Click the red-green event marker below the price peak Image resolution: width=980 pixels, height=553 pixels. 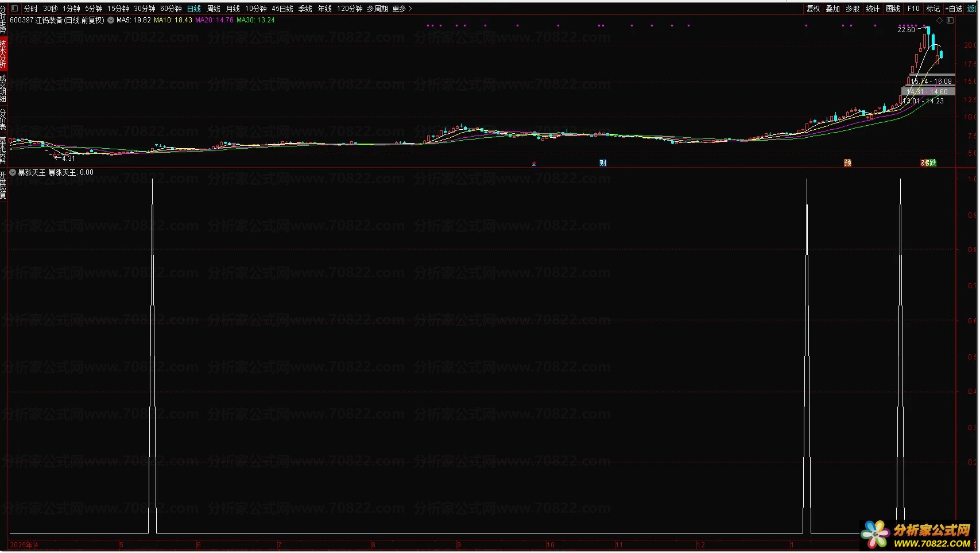928,163
